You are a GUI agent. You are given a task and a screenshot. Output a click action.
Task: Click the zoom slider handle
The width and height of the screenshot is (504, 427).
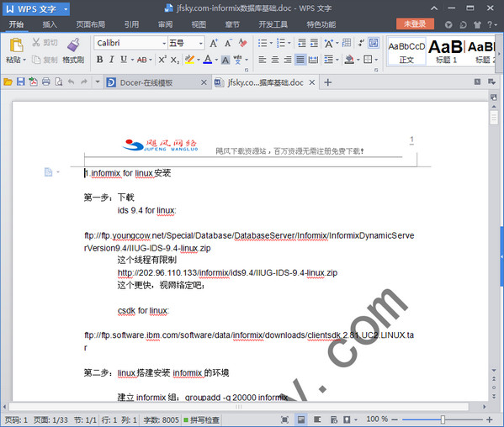point(443,419)
